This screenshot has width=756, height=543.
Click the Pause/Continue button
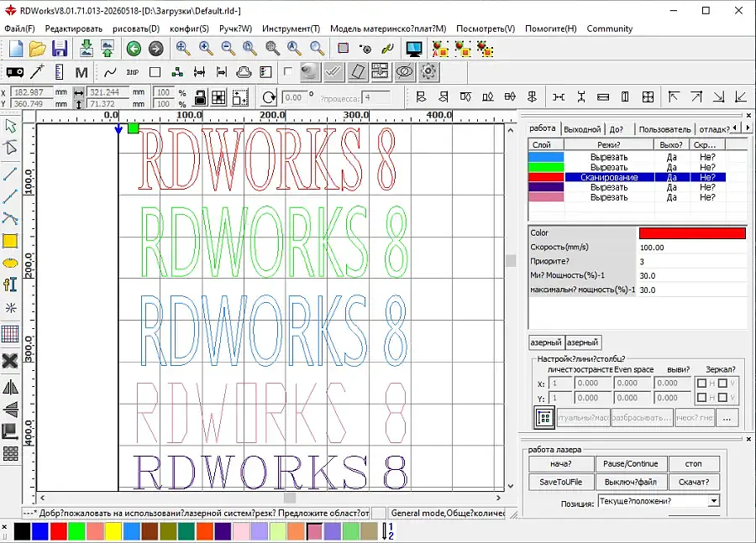point(631,464)
